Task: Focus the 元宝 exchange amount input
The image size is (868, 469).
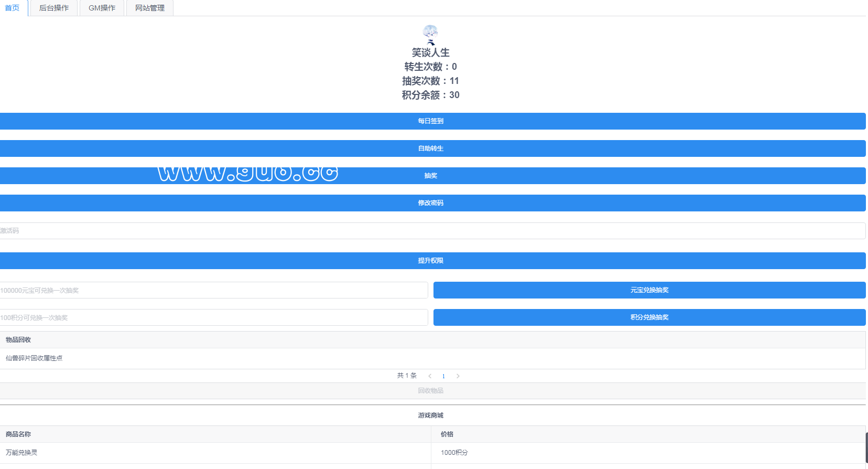Action: tap(214, 290)
